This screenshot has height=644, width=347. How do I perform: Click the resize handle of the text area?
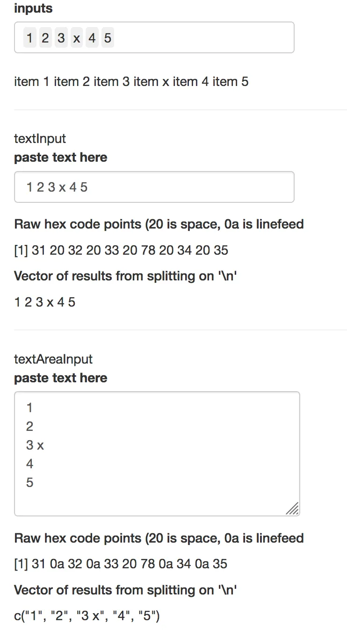293,509
